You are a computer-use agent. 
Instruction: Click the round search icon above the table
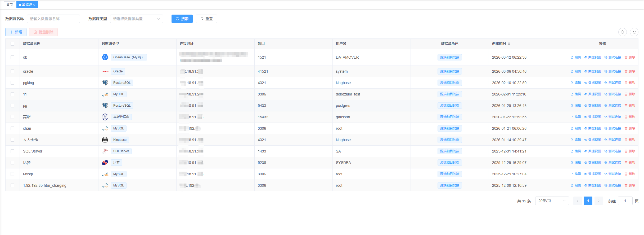(622, 32)
